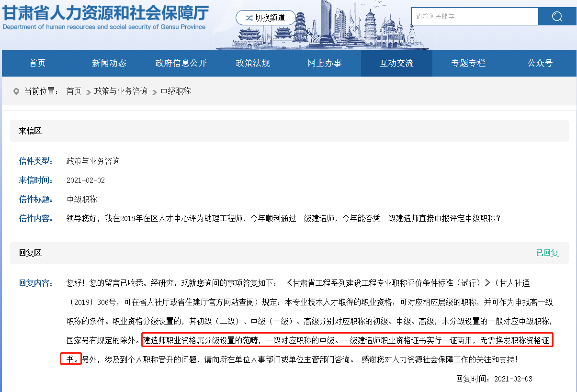Click the 首页 breadcrumb link
The width and height of the screenshot is (577, 392).
point(74,91)
